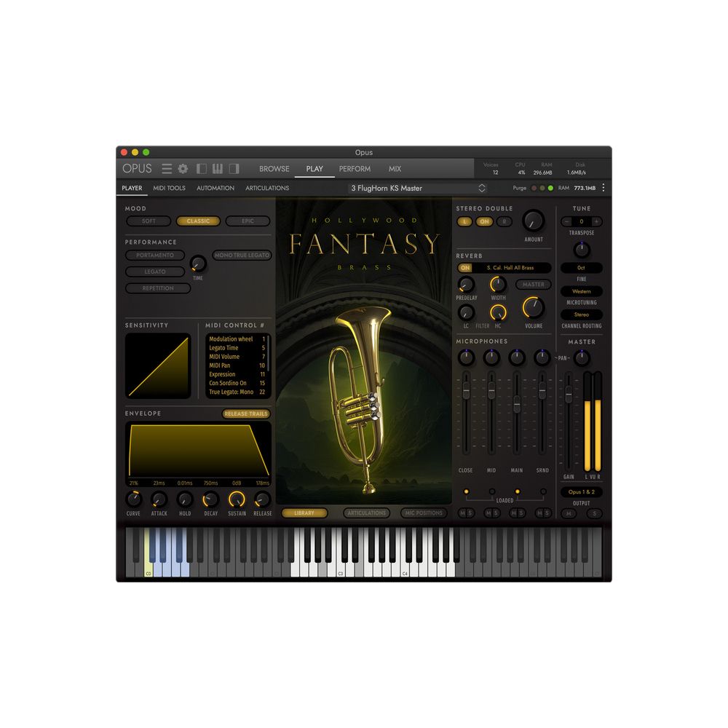Open the MIDI Tools tab
This screenshot has height=728, width=728.
click(x=169, y=188)
